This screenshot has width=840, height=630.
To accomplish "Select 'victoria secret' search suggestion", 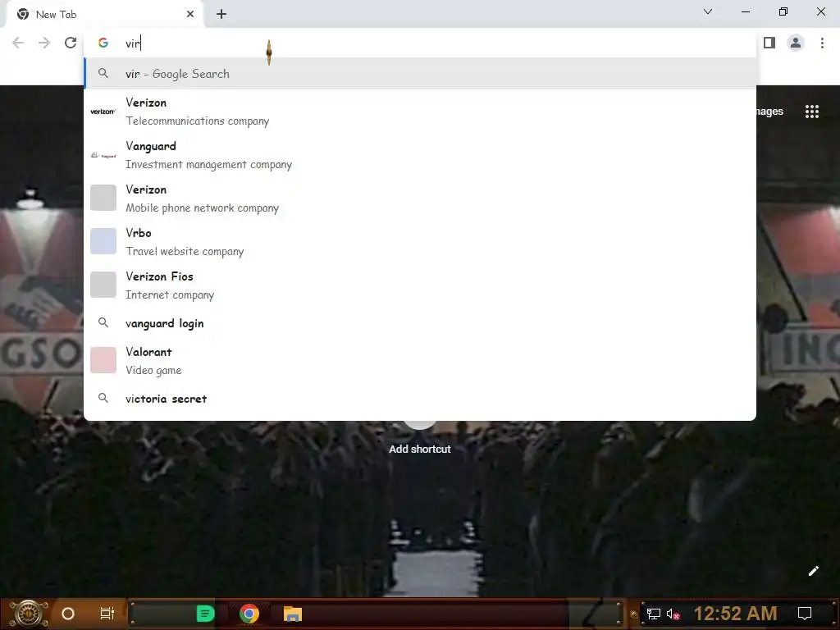I will coord(420,399).
